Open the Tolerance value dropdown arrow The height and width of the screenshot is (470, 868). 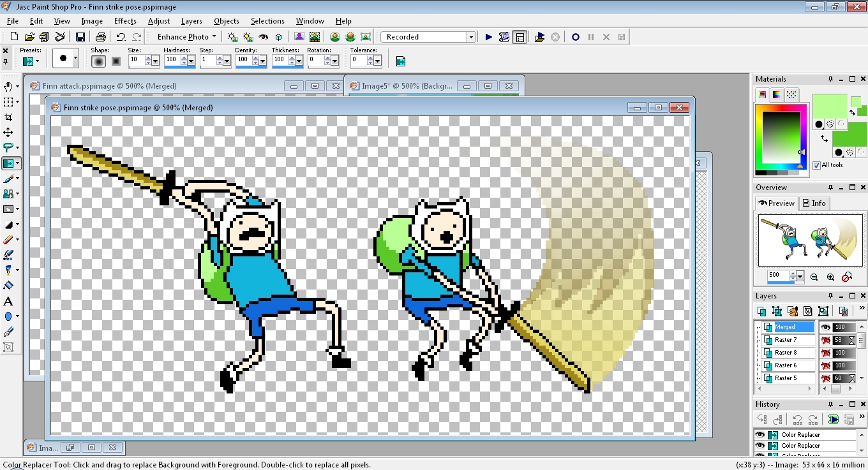[x=378, y=61]
